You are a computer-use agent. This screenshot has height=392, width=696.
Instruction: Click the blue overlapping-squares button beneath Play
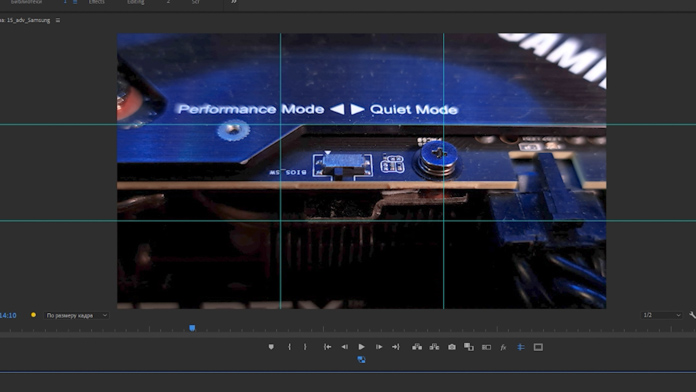coord(361,360)
